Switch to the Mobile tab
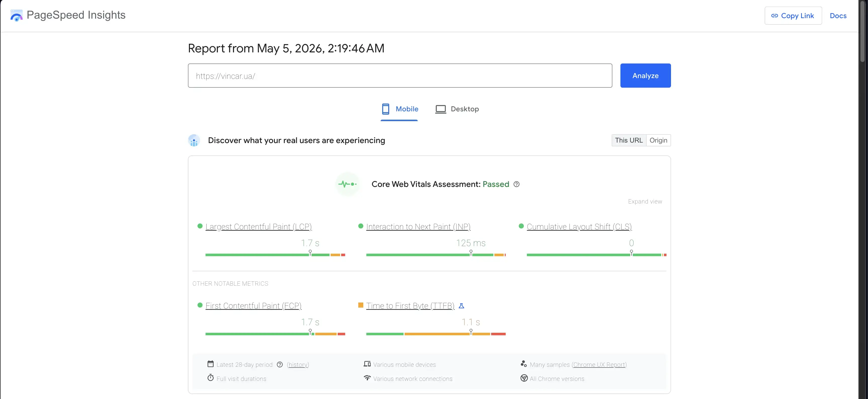This screenshot has height=399, width=868. click(x=399, y=109)
